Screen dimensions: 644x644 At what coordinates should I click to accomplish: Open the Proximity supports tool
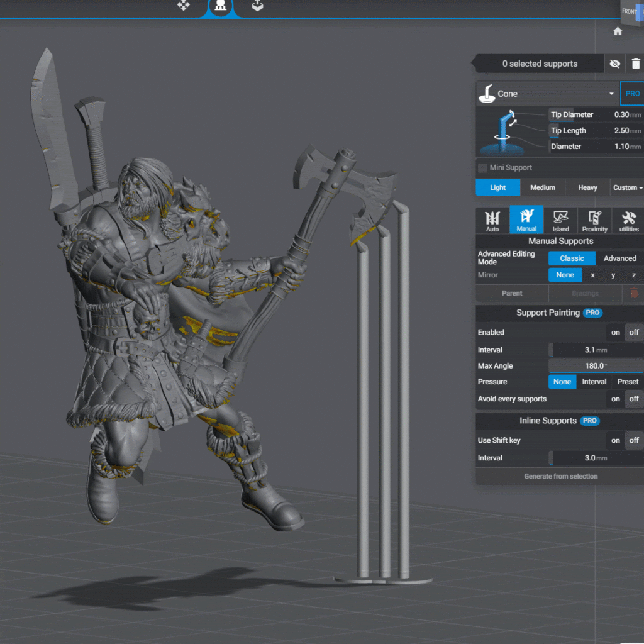[594, 221]
